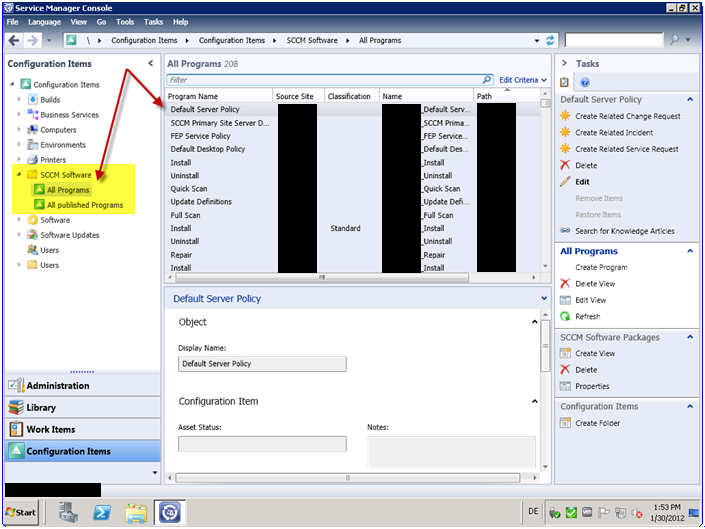Click the Create Related Change Request icon
The height and width of the screenshot is (529, 705).
(566, 116)
